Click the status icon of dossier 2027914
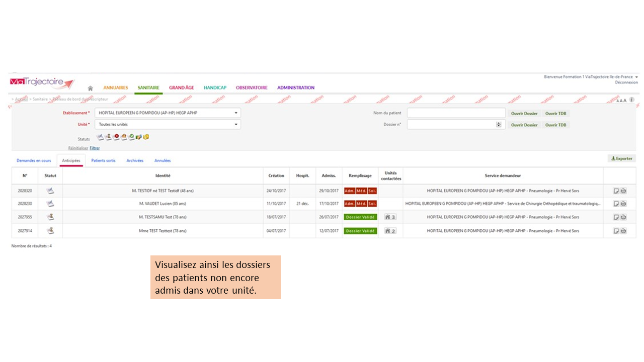This screenshot has height=362, width=644. coord(50,231)
